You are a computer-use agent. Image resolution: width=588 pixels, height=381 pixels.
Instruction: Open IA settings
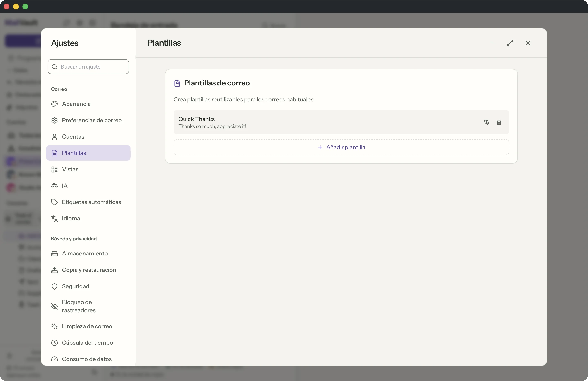[x=88, y=186]
